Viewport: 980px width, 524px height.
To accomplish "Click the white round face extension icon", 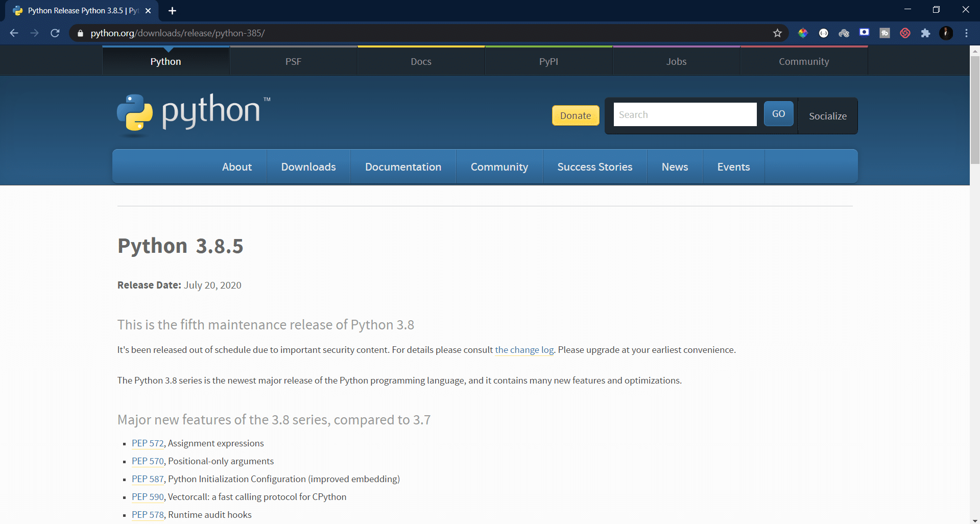I will coord(823,33).
